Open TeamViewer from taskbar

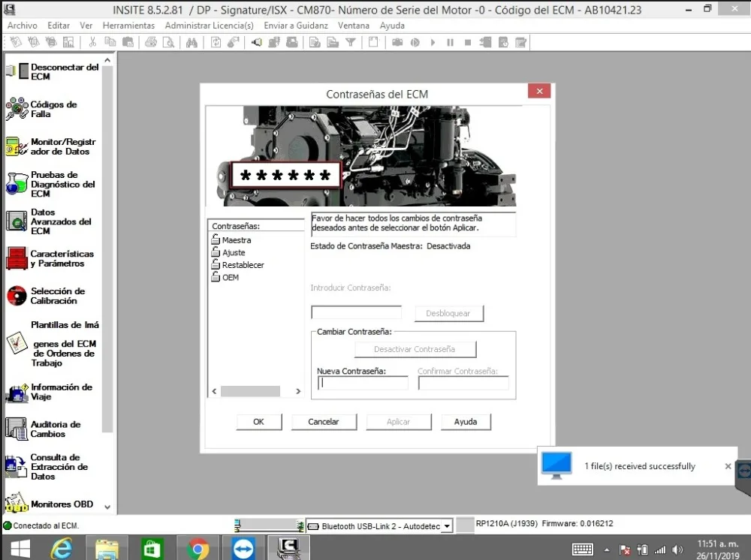pyautogui.click(x=243, y=549)
